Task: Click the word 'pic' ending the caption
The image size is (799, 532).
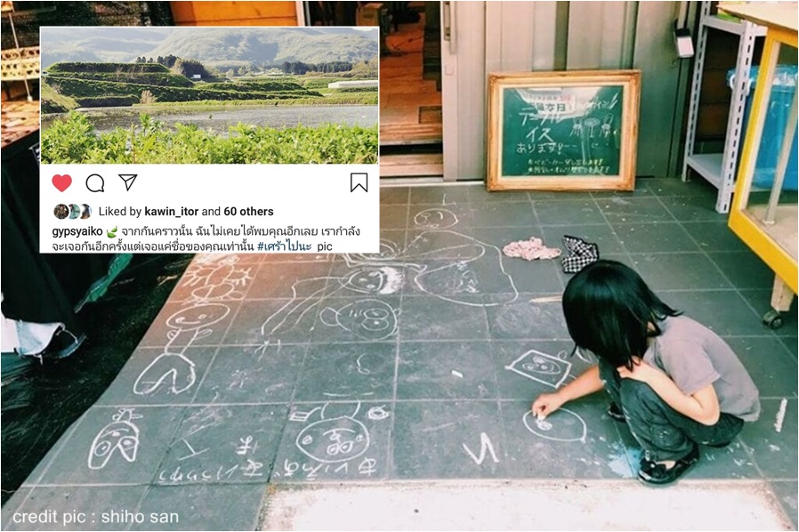Action: click(x=324, y=246)
